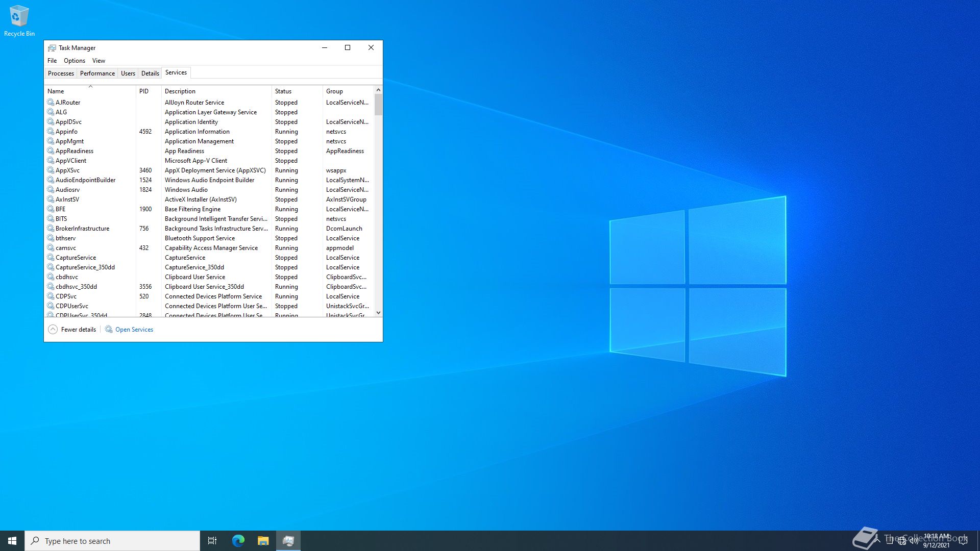The image size is (980, 551).
Task: Click the Task Manager title bar icon
Action: (52, 48)
